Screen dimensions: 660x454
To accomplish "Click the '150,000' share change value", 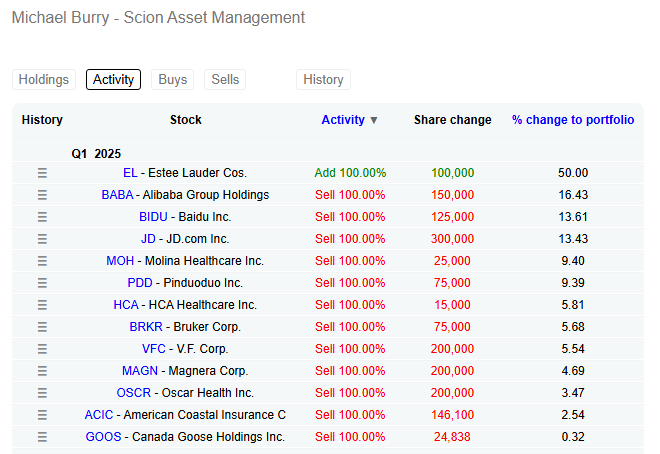I will pos(452,195).
